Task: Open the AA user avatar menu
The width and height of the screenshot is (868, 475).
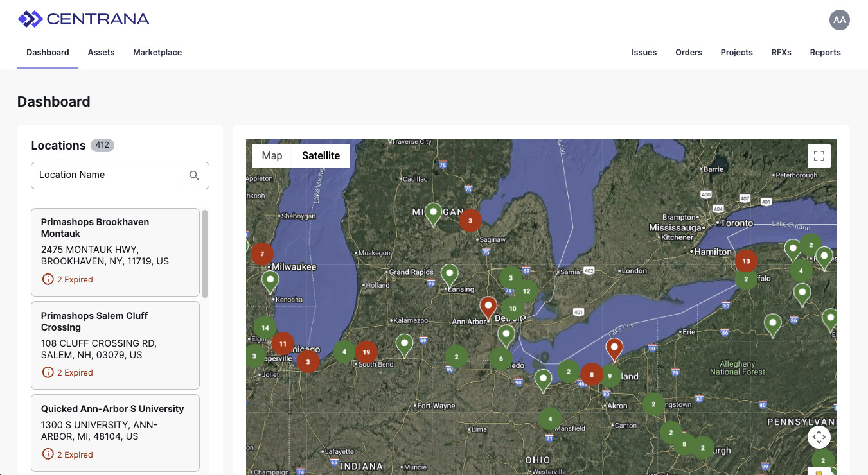Action: click(840, 20)
